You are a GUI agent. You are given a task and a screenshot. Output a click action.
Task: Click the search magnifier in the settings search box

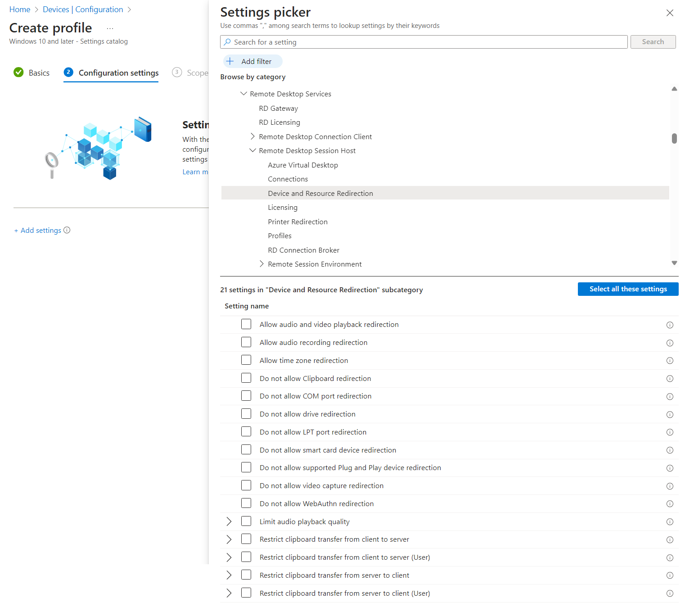pos(228,42)
